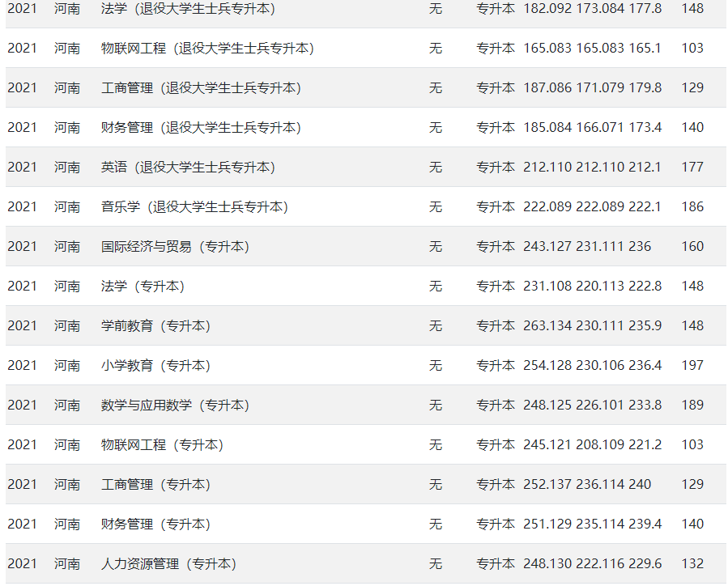The image size is (728, 586).
Task: Select score 166.071 lowest value
Action: pyautogui.click(x=600, y=128)
